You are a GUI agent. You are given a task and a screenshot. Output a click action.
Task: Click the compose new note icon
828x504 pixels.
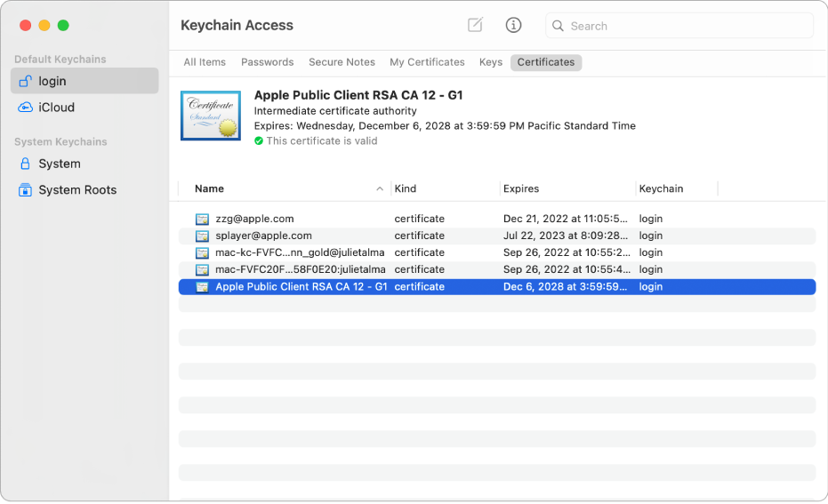click(x=475, y=25)
